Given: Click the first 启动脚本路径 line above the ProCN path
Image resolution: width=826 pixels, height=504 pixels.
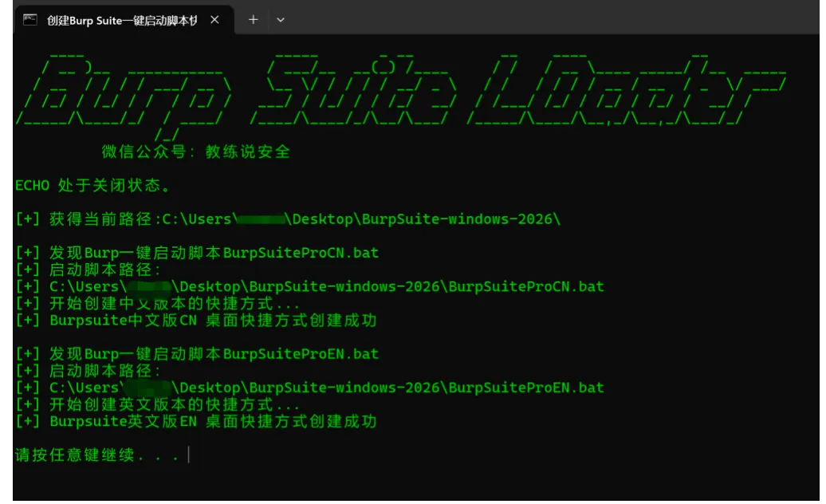Looking at the screenshot, I should (x=88, y=270).
